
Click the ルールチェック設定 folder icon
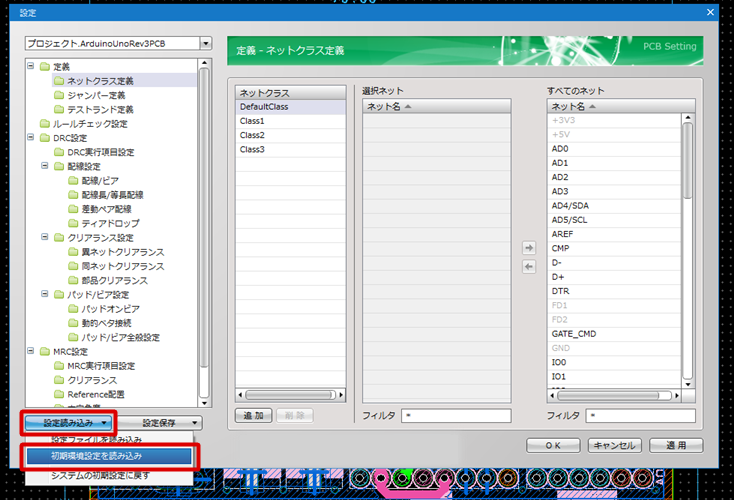coord(43,124)
